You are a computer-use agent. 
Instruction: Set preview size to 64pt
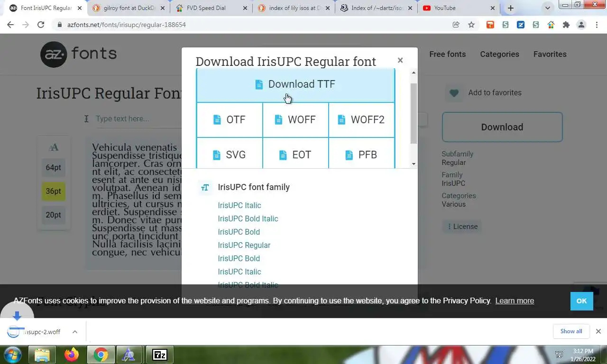coord(54,167)
